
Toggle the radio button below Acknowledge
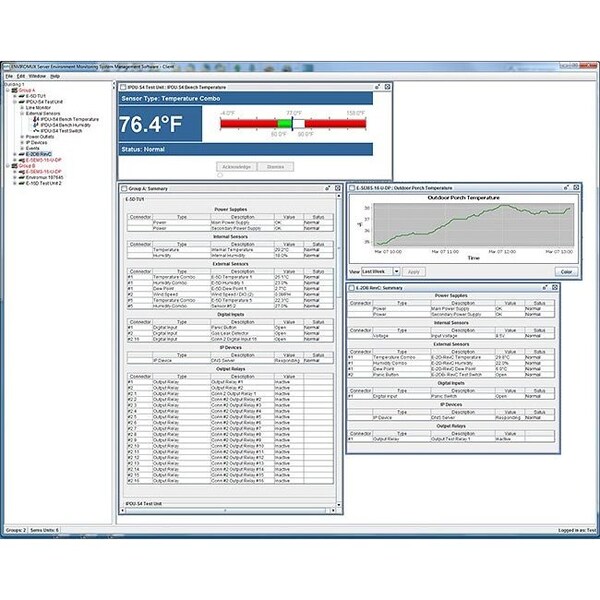[x=220, y=175]
